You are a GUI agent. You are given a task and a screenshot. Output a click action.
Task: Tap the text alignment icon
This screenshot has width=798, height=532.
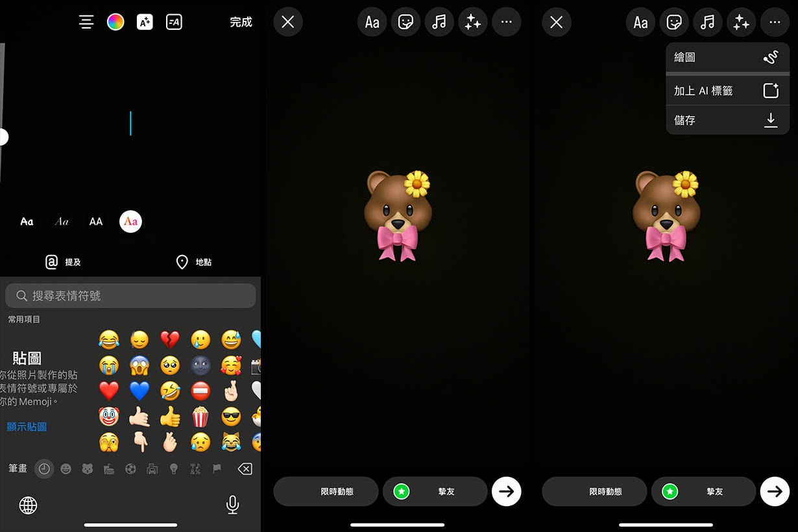pyautogui.click(x=86, y=22)
